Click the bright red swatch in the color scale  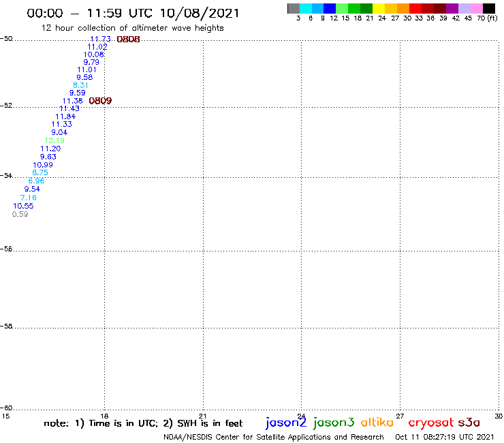415,8
